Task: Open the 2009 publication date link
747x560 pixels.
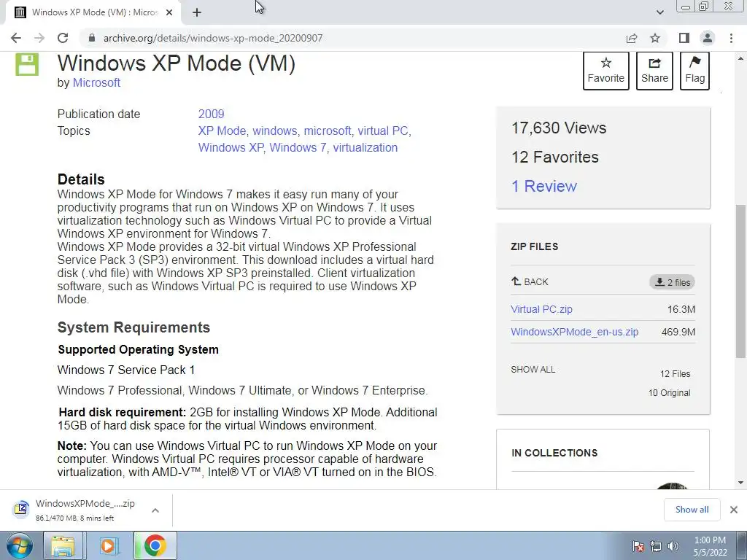Action: 211,114
